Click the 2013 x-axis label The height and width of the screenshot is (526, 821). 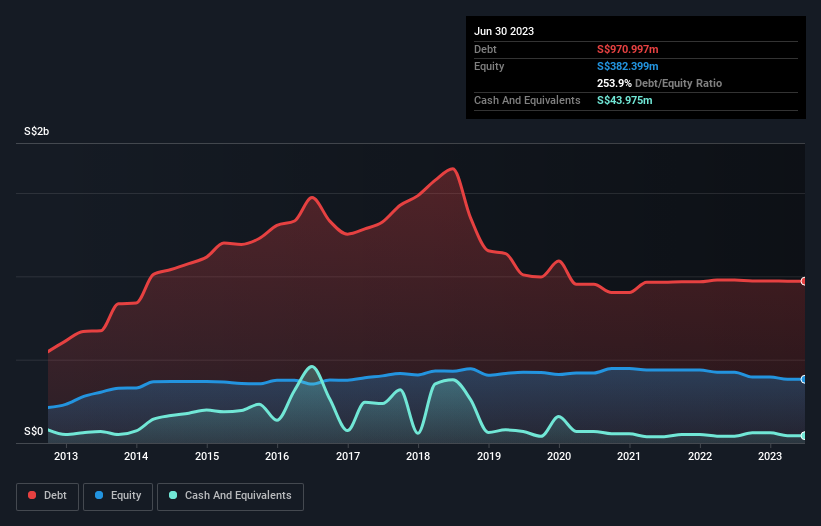[66, 456]
